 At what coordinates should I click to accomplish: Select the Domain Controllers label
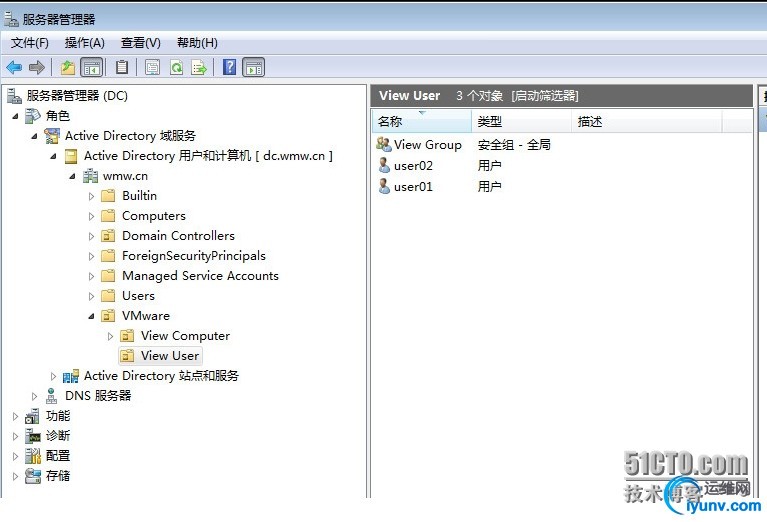(x=179, y=236)
